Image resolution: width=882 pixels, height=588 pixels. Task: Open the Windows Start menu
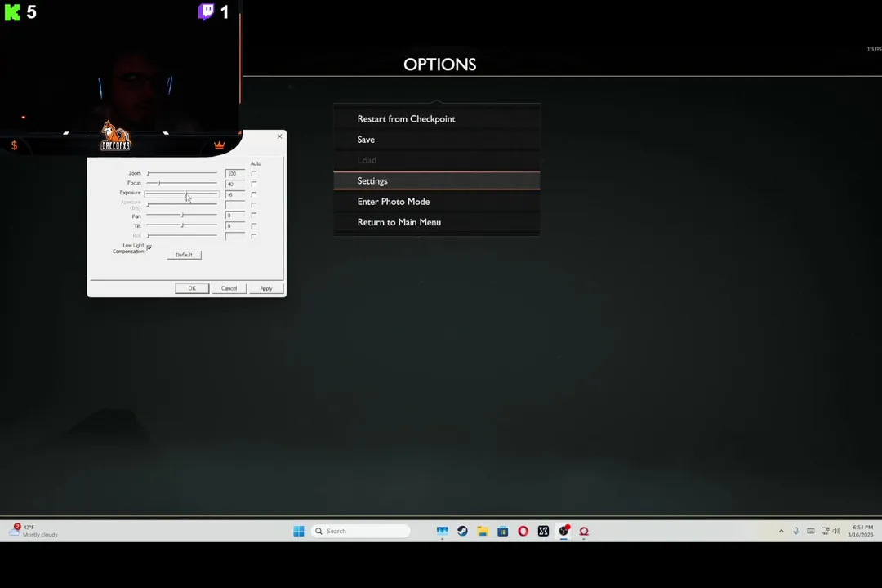299,531
